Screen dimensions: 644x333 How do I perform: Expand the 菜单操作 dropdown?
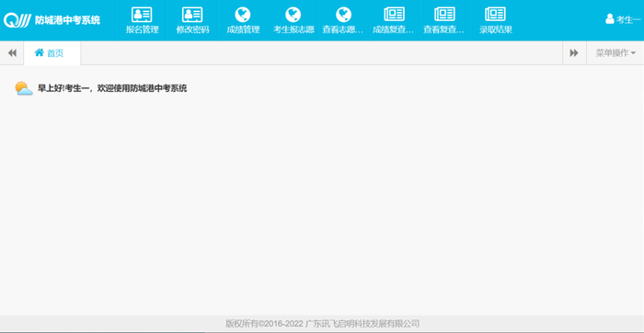(615, 53)
